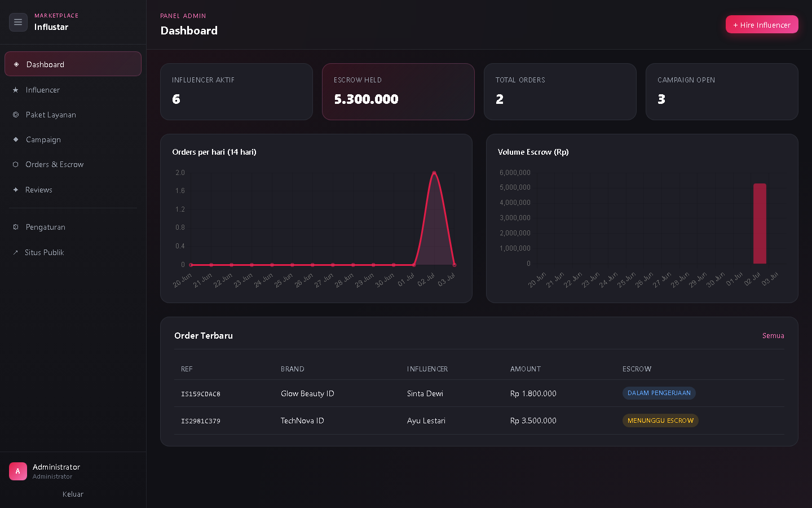Screen dimensions: 812x508
Task: Click the star icon beside Influencer
Action: (x=16, y=90)
